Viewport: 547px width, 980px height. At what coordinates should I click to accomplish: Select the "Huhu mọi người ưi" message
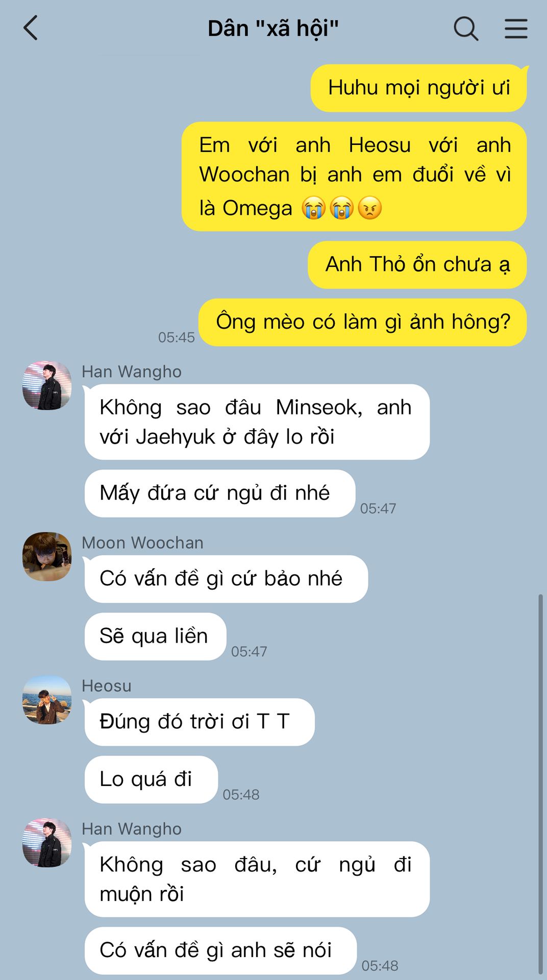pyautogui.click(x=418, y=88)
